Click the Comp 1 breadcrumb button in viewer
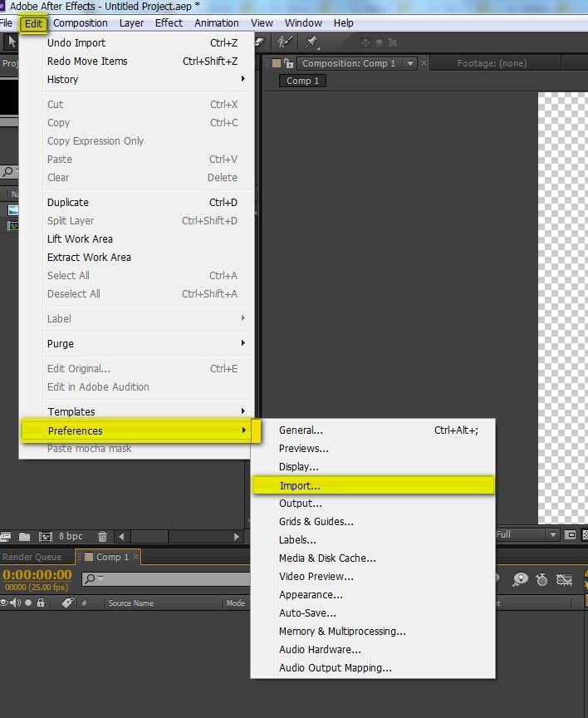This screenshot has height=718, width=588. (302, 81)
